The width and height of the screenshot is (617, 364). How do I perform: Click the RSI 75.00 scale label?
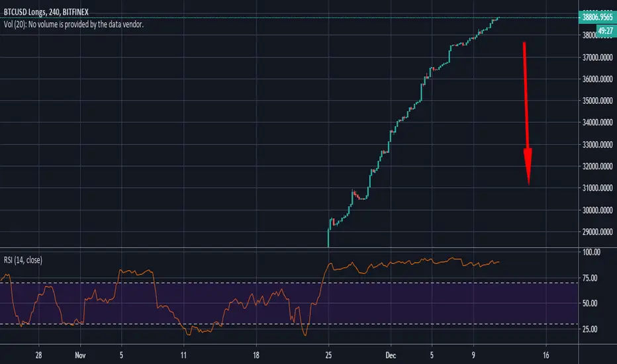(x=590, y=278)
